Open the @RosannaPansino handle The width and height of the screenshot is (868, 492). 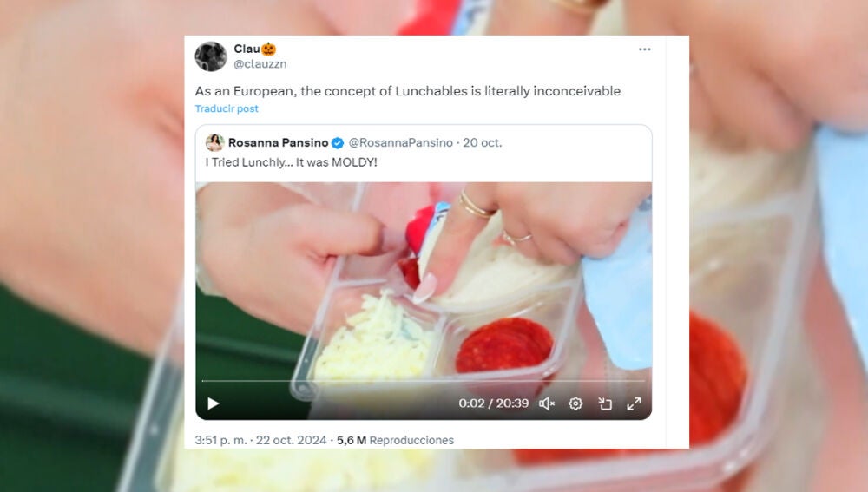tap(401, 143)
